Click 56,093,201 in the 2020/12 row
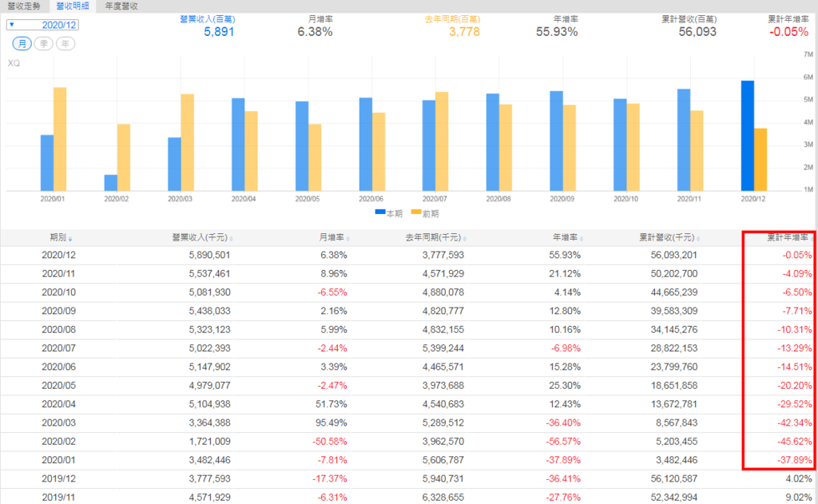 [x=674, y=255]
